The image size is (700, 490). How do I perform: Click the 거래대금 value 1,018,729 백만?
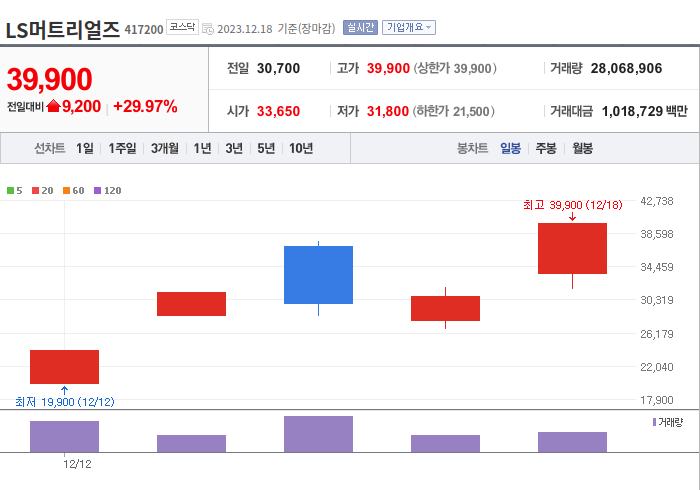(645, 111)
